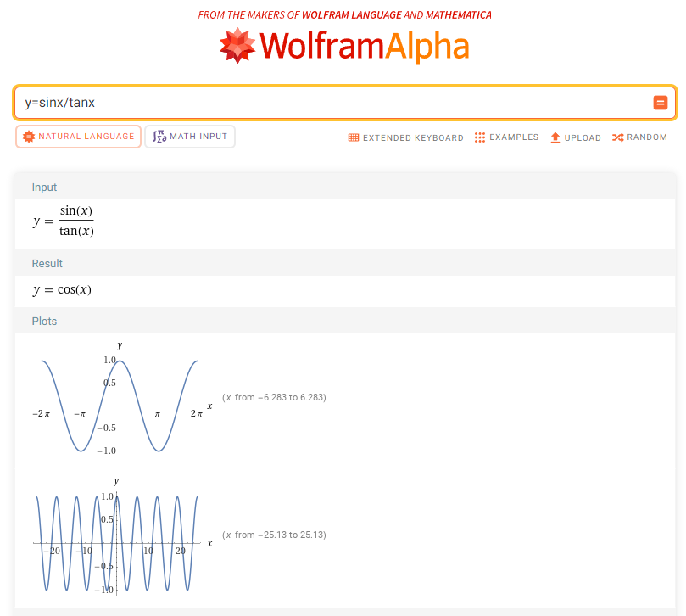
Task: Switch to Math Input mode
Action: click(x=190, y=137)
